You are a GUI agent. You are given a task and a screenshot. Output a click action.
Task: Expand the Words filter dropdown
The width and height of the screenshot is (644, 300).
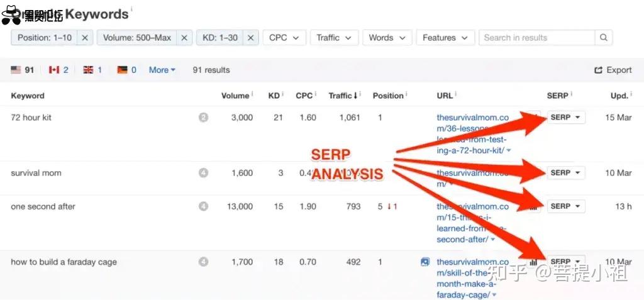click(x=387, y=37)
